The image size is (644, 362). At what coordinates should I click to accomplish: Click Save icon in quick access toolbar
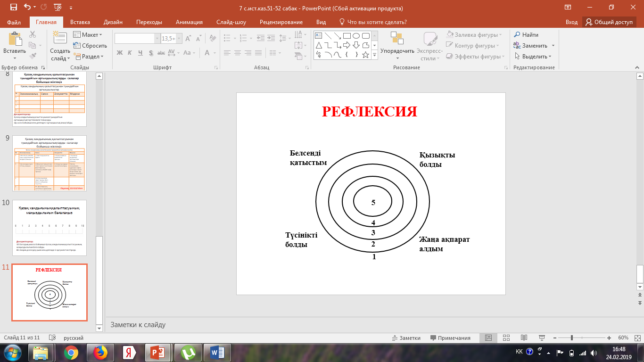(13, 8)
